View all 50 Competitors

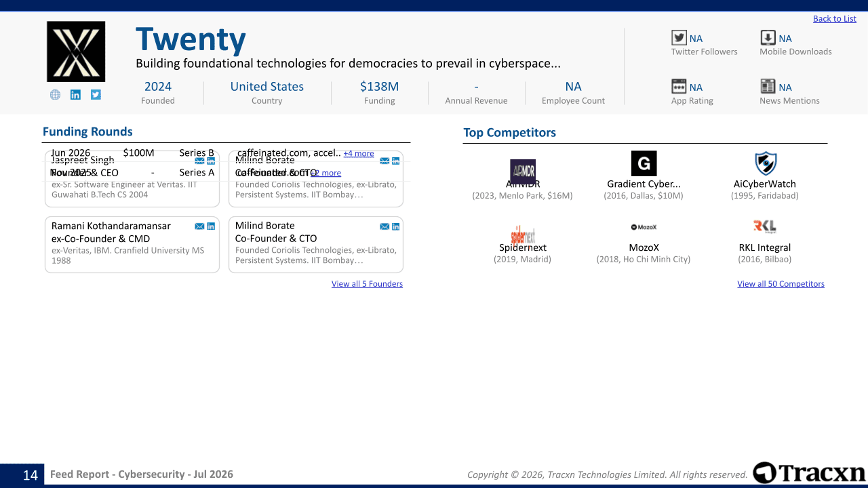(x=781, y=284)
